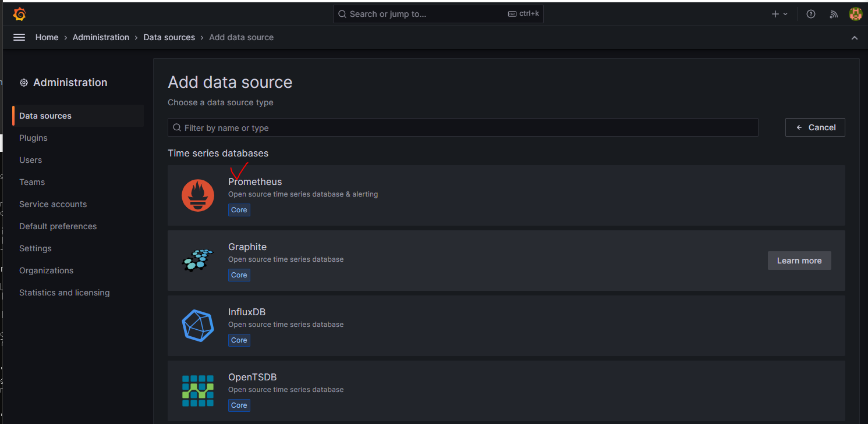This screenshot has height=424, width=868.
Task: Collapse the top bar with chevron
Action: click(855, 38)
